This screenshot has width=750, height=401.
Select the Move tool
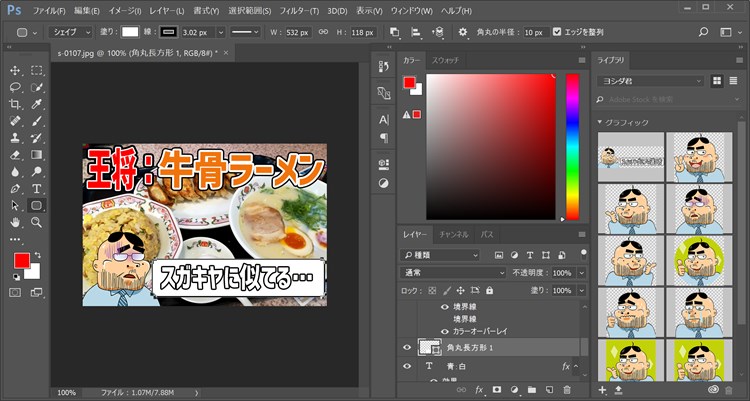[15, 71]
